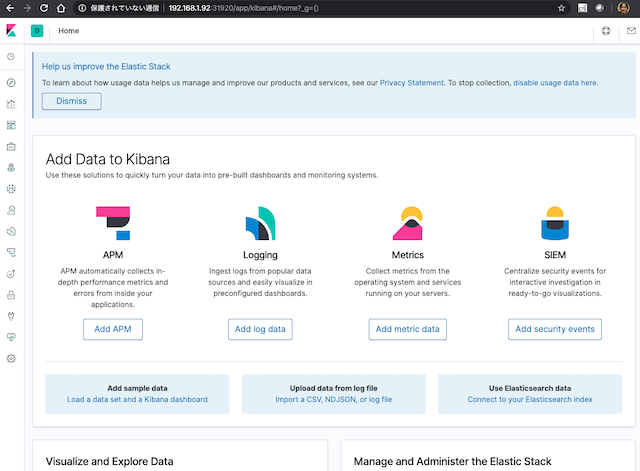Open Stack Monitoring heartbeat icon
The width and height of the screenshot is (640, 471).
11,337
